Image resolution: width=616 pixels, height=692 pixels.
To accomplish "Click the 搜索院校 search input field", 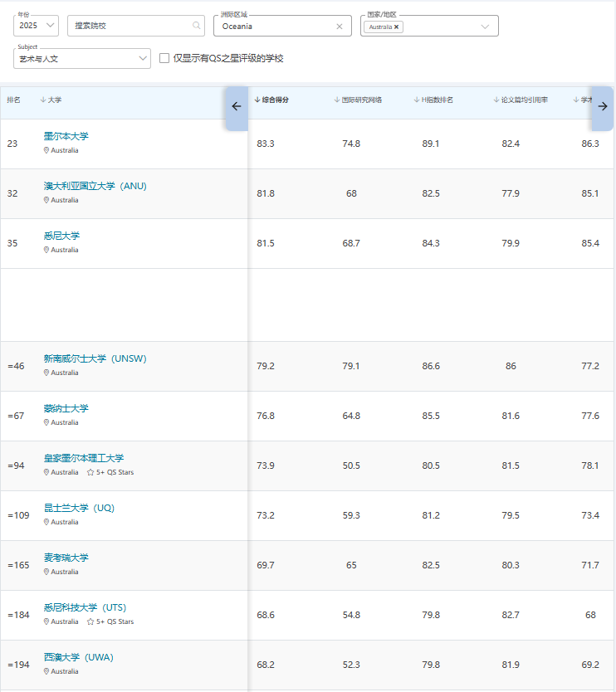I will pyautogui.click(x=136, y=26).
